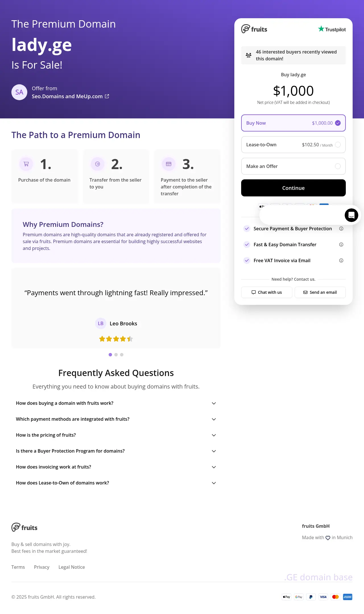Screen dimensions: 364x614
Task: Open external link icon beside seller name
Action: click(x=107, y=96)
